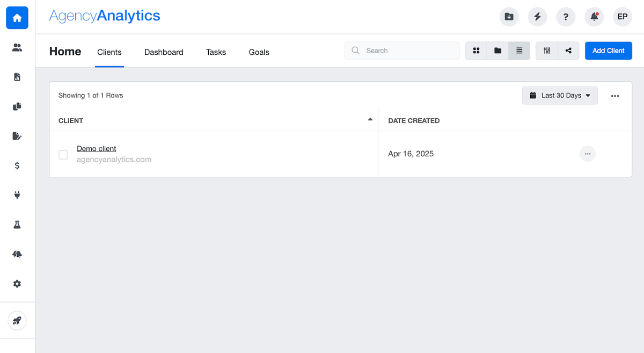Switch to grid view layout
Viewport: 644px width, 353px height.
tap(476, 51)
